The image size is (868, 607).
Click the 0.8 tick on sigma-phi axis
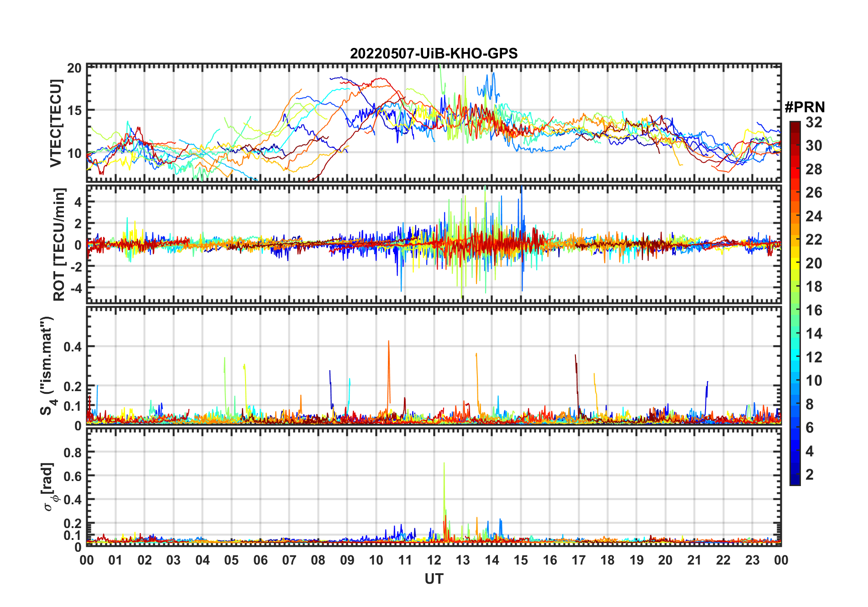click(x=73, y=453)
